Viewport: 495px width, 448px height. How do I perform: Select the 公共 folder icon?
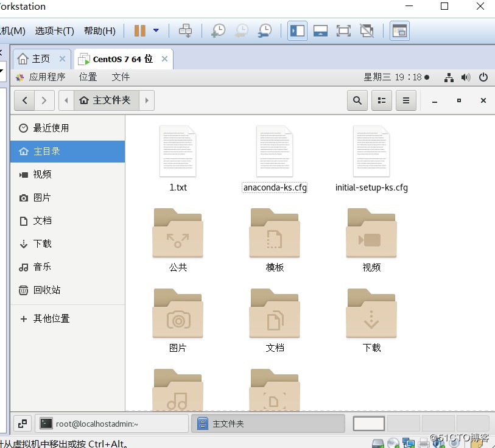click(x=178, y=233)
